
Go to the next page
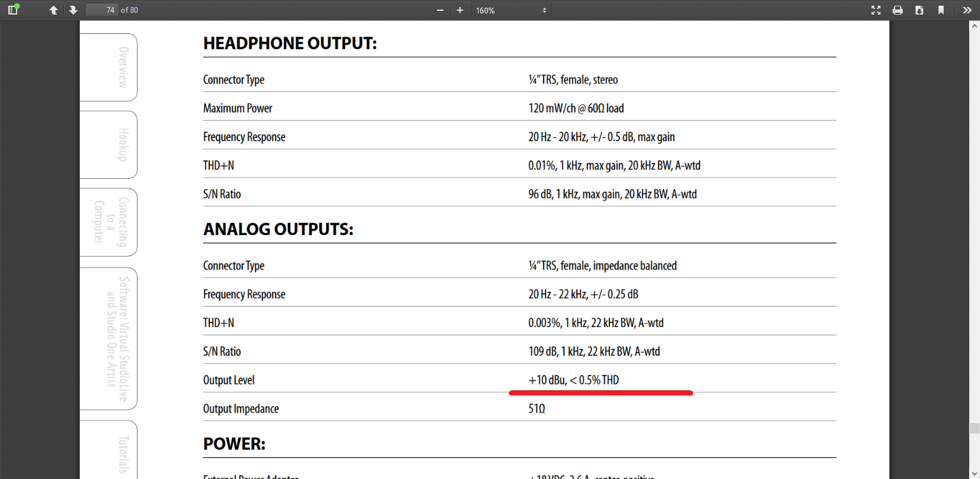(x=73, y=10)
